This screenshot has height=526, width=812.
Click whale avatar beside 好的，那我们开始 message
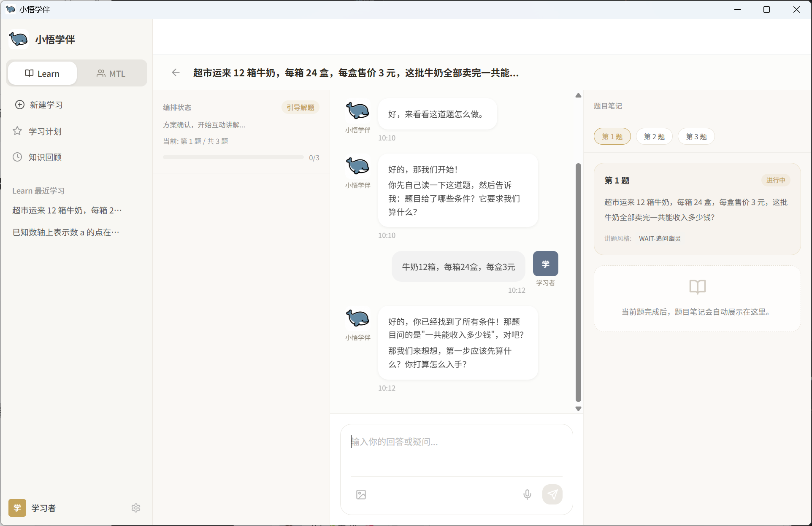358,166
